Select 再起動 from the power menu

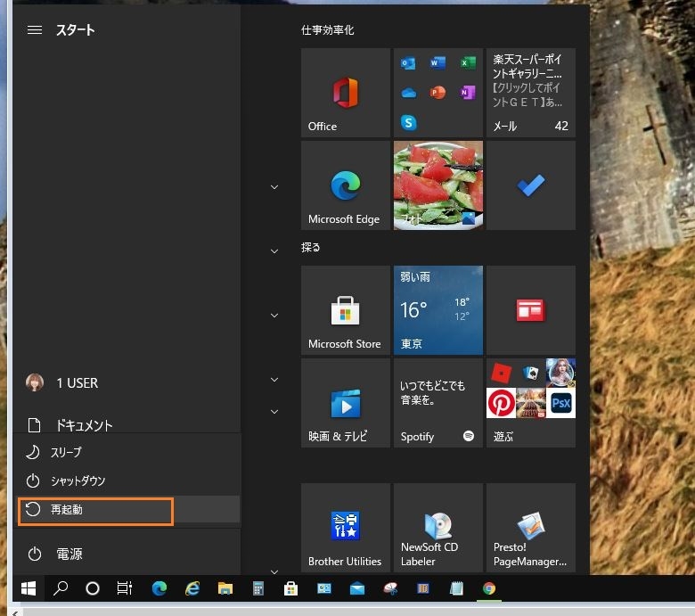click(x=127, y=510)
